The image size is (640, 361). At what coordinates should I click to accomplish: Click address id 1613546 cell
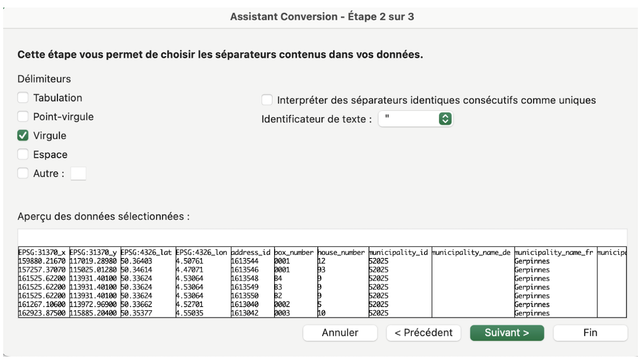click(x=245, y=270)
